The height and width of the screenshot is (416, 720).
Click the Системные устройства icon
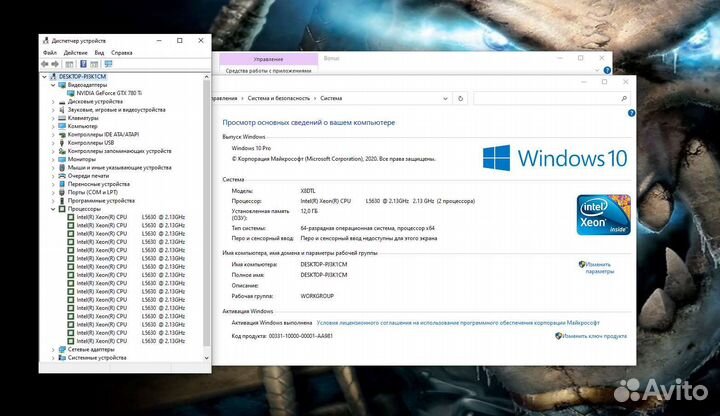click(62, 358)
